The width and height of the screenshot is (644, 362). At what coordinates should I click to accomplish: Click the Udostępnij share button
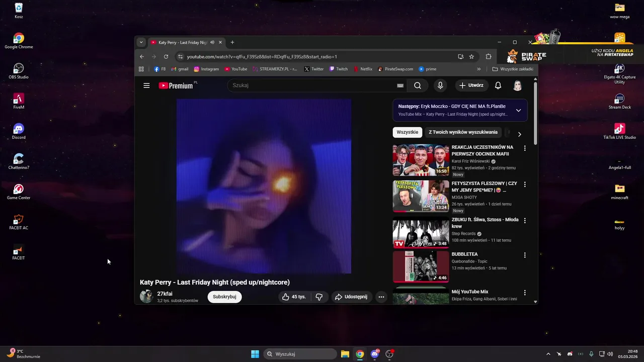point(351,297)
